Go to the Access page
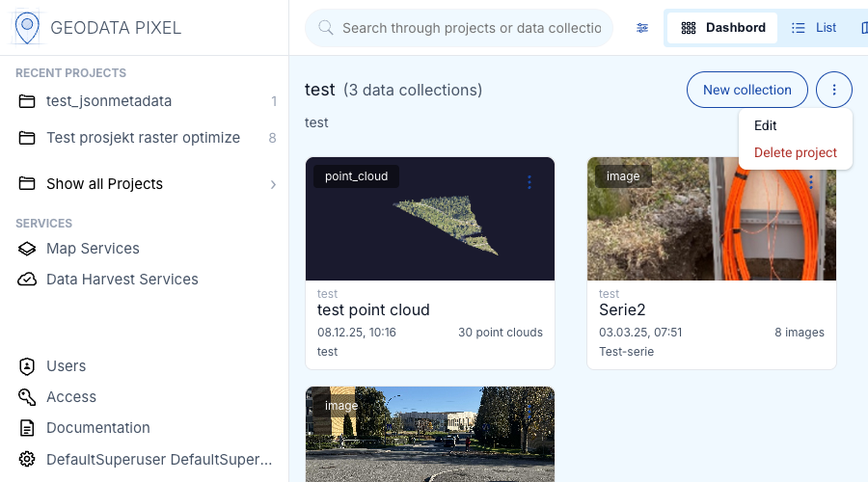 coord(70,397)
